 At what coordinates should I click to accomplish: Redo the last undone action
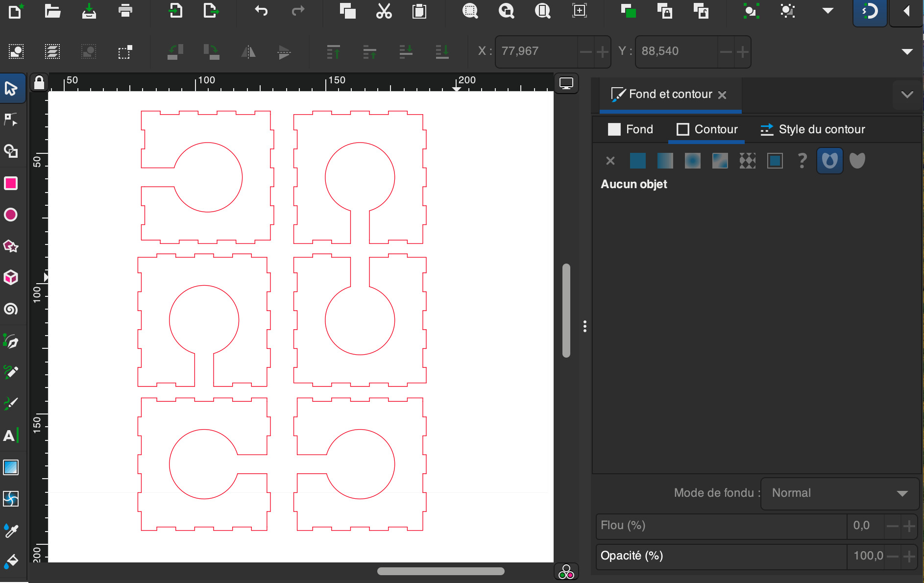click(x=297, y=11)
